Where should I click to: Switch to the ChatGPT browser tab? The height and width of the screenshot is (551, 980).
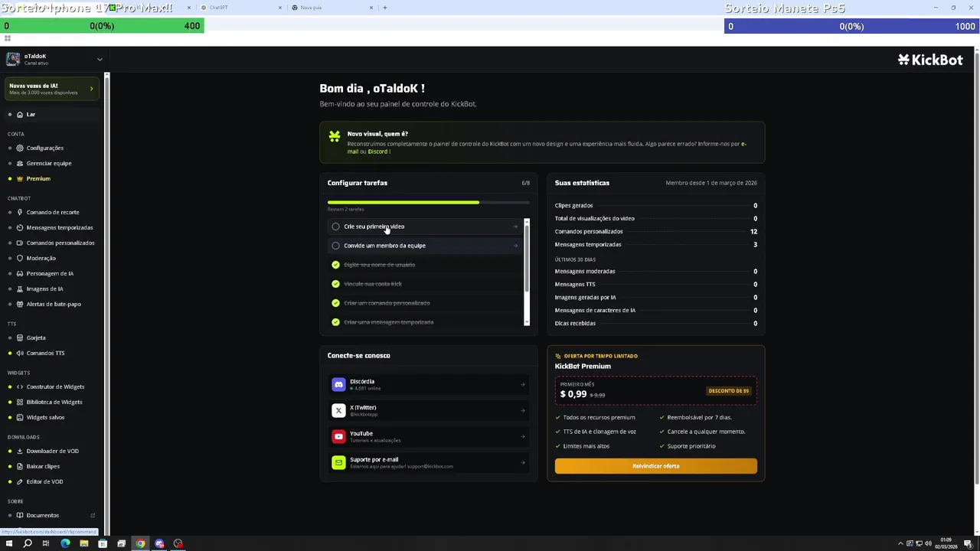pos(241,8)
